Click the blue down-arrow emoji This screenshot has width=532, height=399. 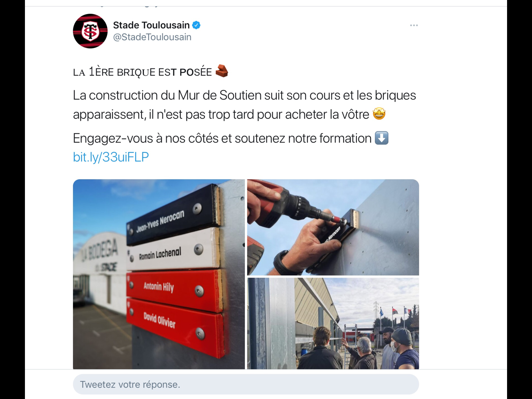382,138
